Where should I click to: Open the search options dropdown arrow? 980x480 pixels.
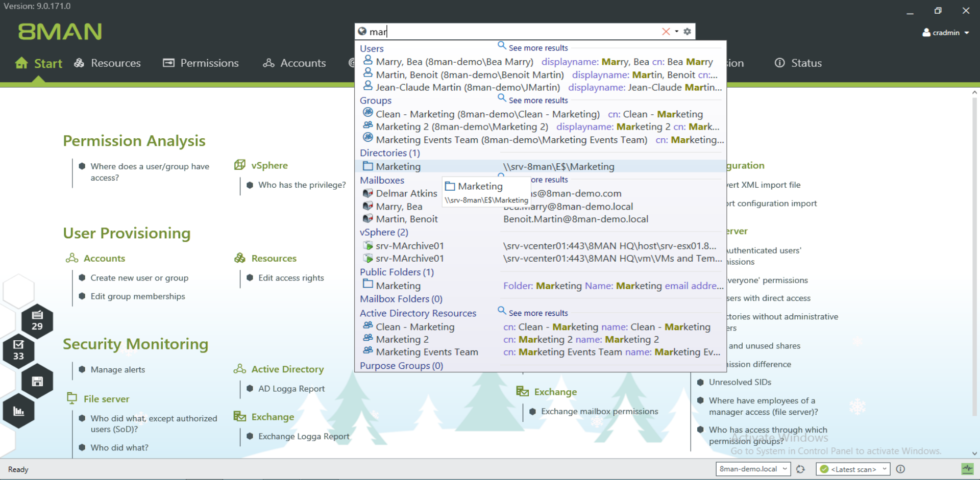point(677,32)
